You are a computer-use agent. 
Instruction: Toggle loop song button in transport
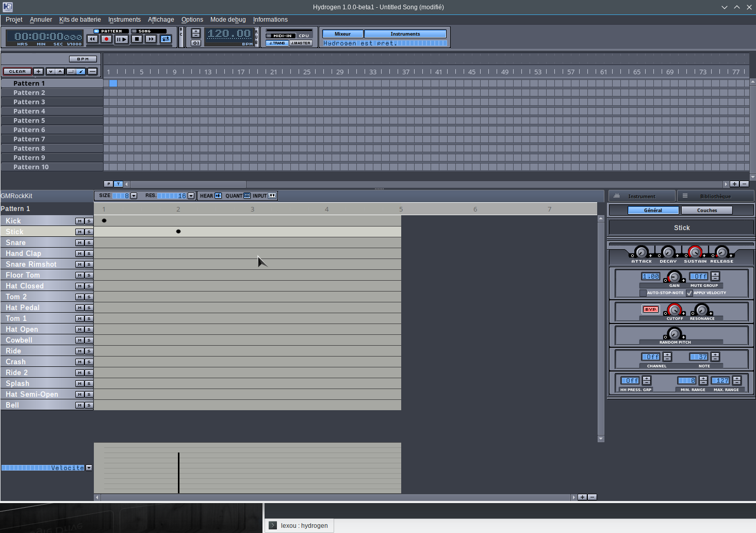tap(166, 39)
